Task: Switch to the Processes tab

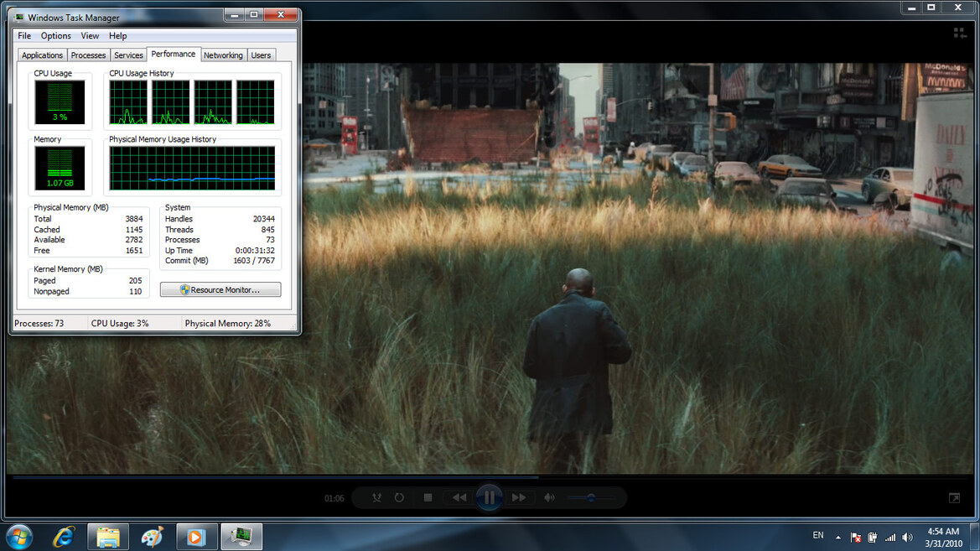Action: pos(88,55)
